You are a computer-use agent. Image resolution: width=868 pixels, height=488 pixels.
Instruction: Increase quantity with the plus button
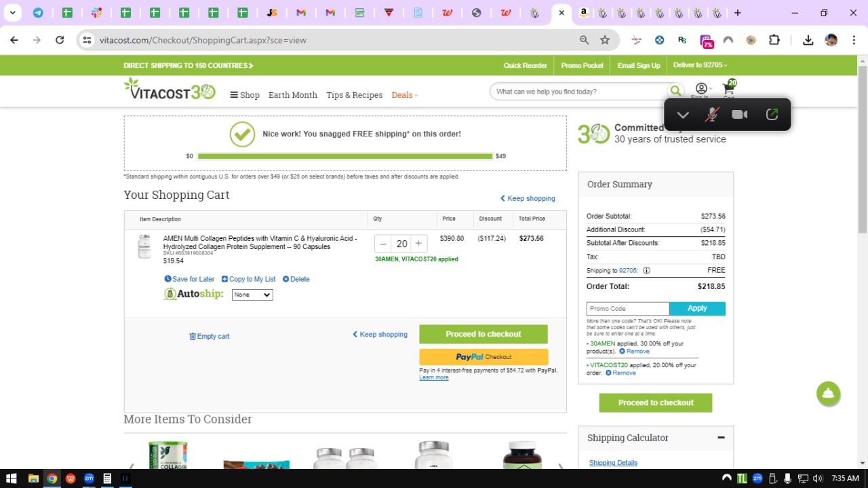(x=418, y=244)
